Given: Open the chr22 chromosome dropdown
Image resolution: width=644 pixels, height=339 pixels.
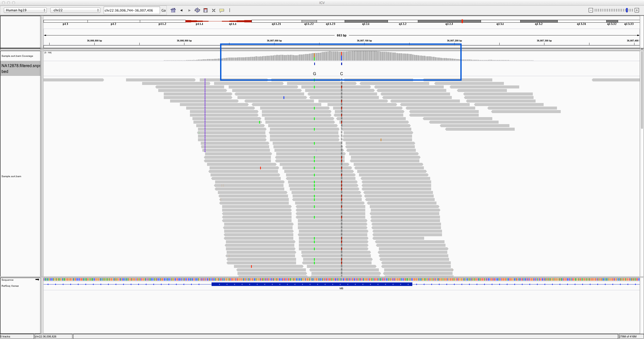Looking at the screenshot, I should point(75,10).
